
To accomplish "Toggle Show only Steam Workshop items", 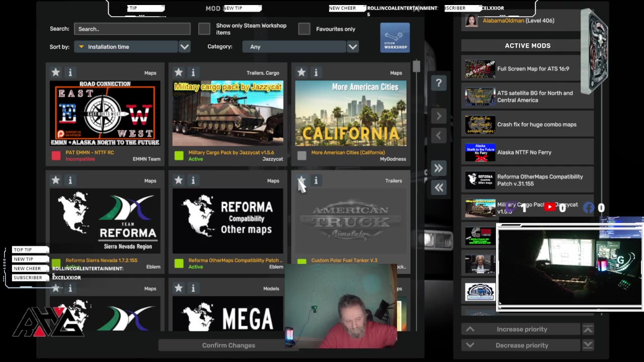I will pyautogui.click(x=204, y=29).
